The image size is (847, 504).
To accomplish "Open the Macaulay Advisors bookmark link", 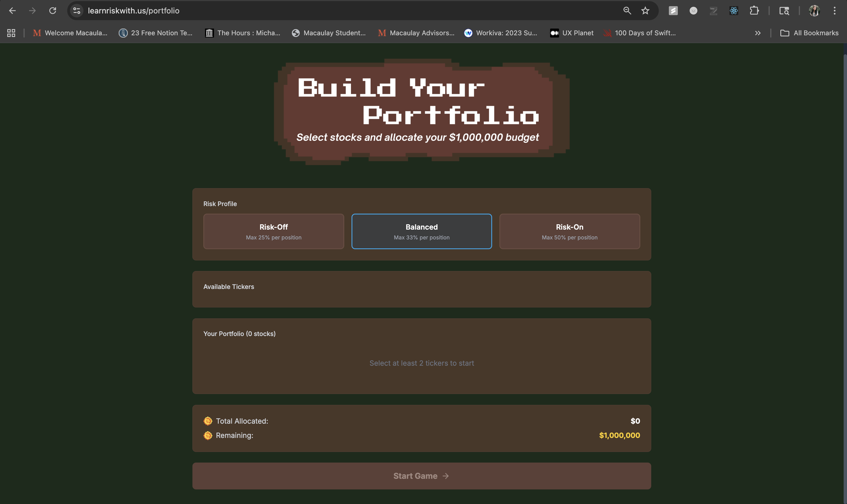I will click(x=416, y=33).
